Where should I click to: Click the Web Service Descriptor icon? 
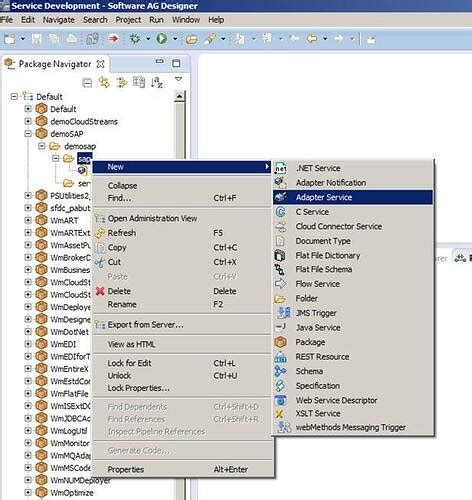coord(281,400)
